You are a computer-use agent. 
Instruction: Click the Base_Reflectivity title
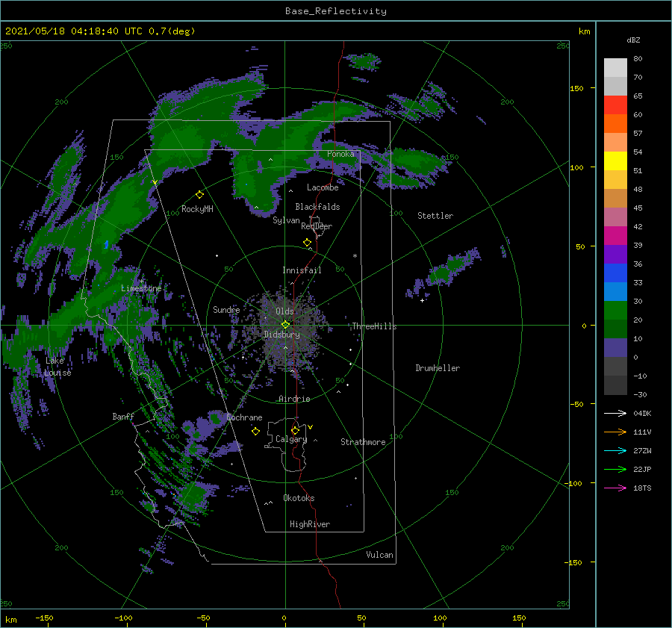pos(336,11)
